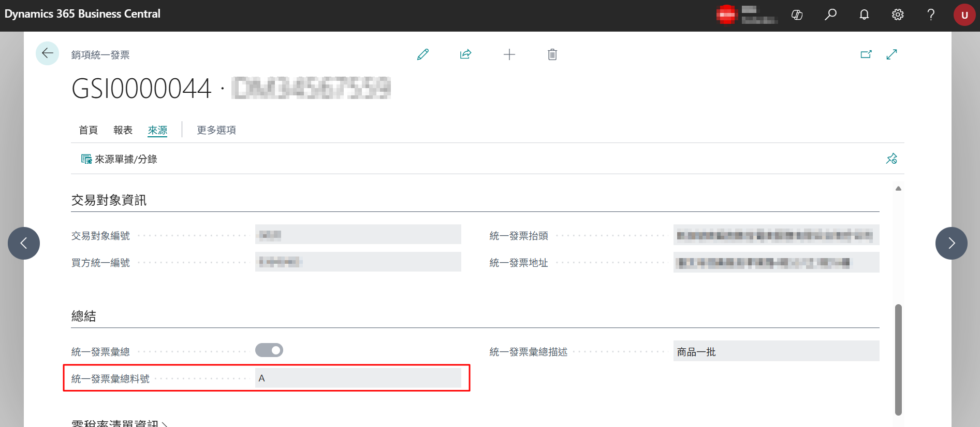This screenshot has width=980, height=427.
Task: Select the 來源 tab
Action: [157, 130]
